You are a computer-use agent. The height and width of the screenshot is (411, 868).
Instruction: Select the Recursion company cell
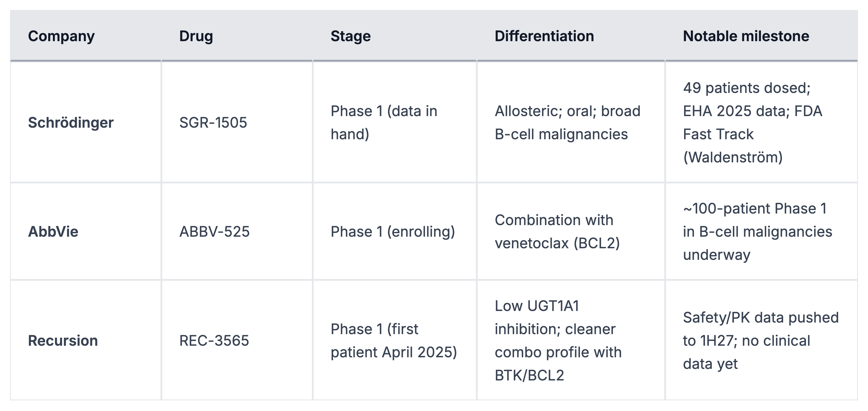tap(63, 341)
